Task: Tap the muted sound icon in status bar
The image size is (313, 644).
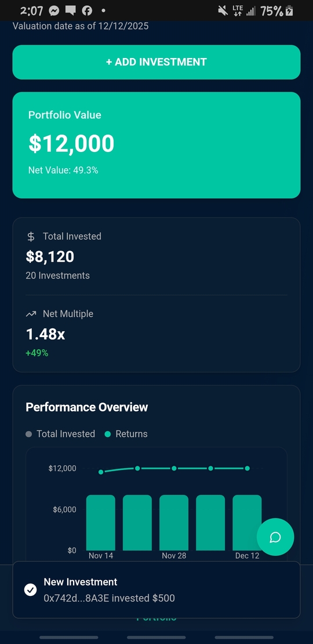Action: (223, 11)
